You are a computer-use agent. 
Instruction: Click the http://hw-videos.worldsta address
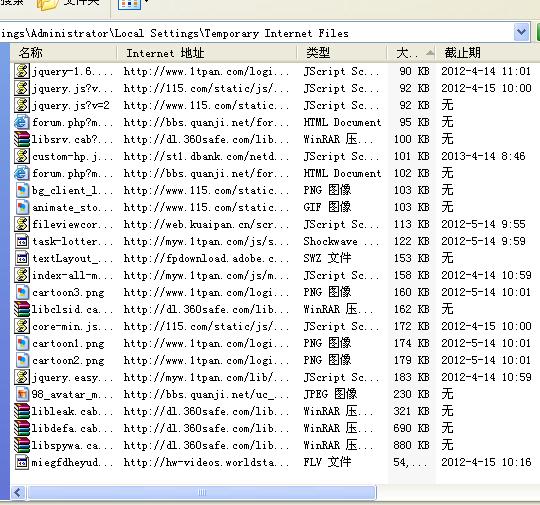point(206,462)
